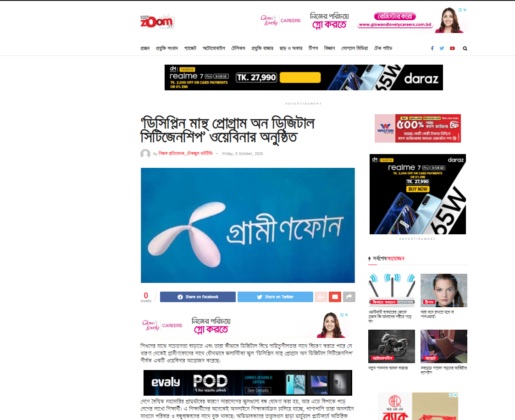
Task: Close the AFL sidebar ad
Action: point(455,395)
